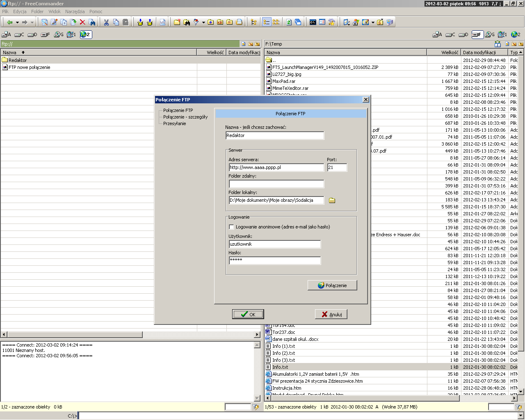
Task: Click Anuluj to cancel dialog
Action: point(331,314)
